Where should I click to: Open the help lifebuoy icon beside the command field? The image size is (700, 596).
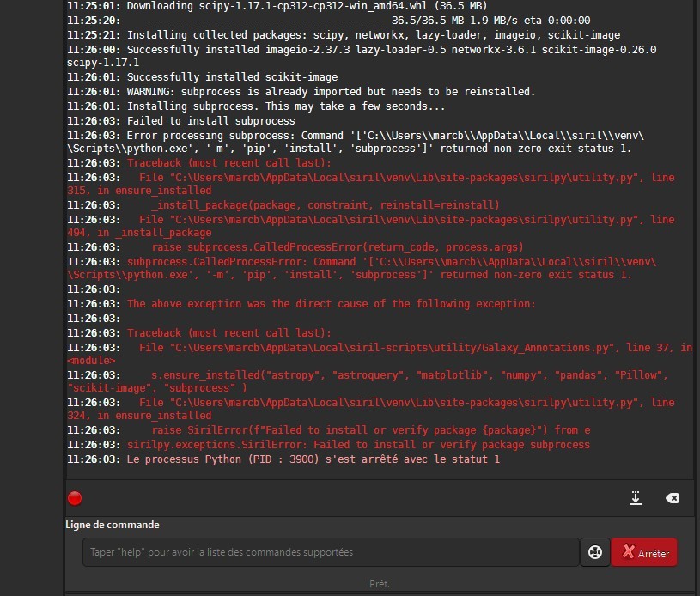tap(594, 552)
